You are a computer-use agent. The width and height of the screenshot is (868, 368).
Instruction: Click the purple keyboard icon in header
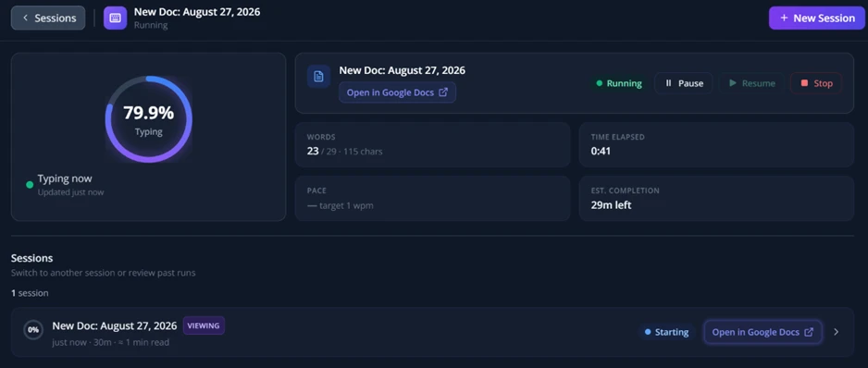coord(115,18)
